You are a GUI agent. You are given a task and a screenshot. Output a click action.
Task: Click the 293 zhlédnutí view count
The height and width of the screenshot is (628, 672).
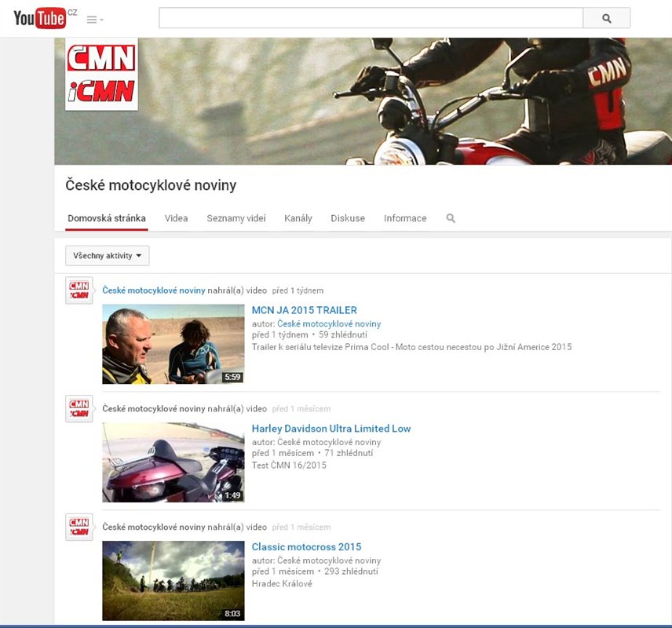click(x=351, y=571)
